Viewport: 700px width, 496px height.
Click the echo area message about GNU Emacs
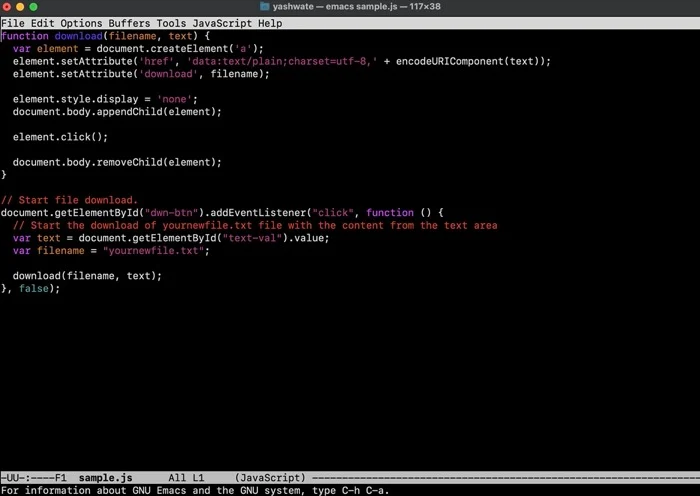pos(194,490)
